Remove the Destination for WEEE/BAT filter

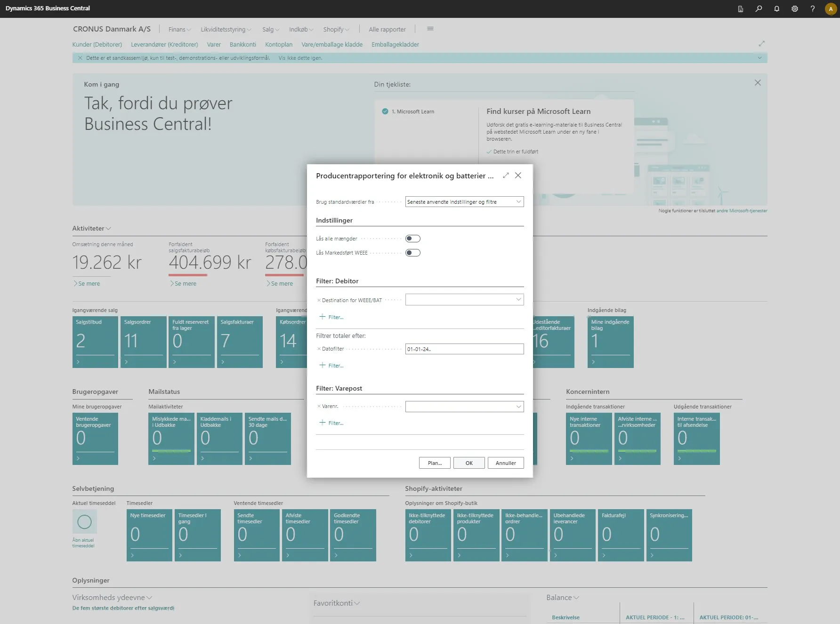click(319, 300)
